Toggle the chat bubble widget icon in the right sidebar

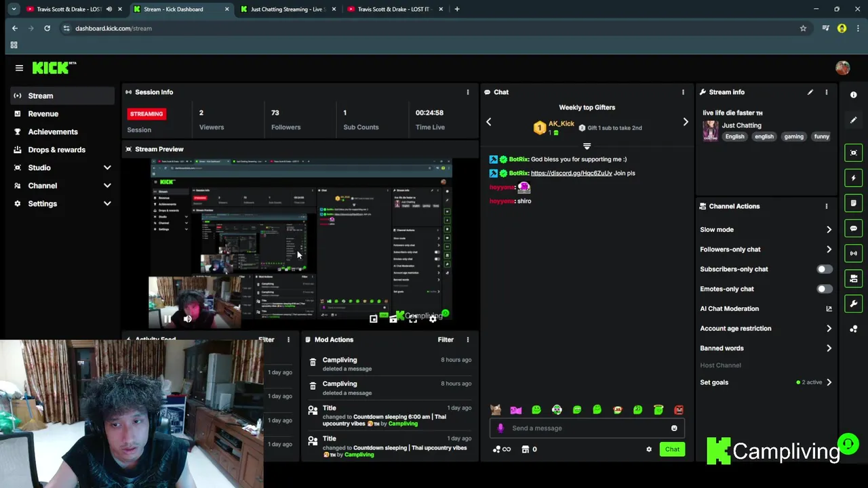[854, 228]
